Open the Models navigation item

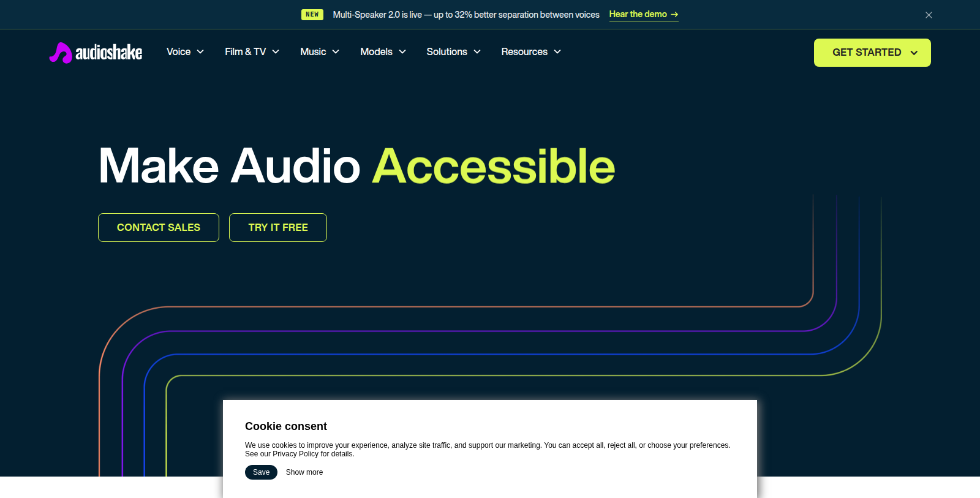click(376, 52)
